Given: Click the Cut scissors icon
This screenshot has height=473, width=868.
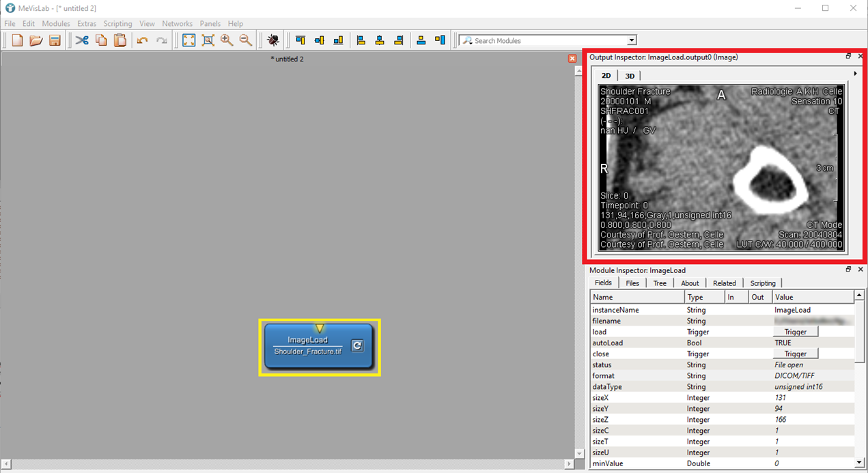Looking at the screenshot, I should (x=82, y=40).
